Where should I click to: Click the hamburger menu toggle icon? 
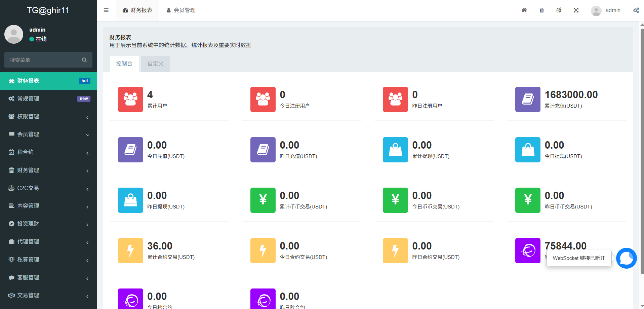click(x=106, y=10)
